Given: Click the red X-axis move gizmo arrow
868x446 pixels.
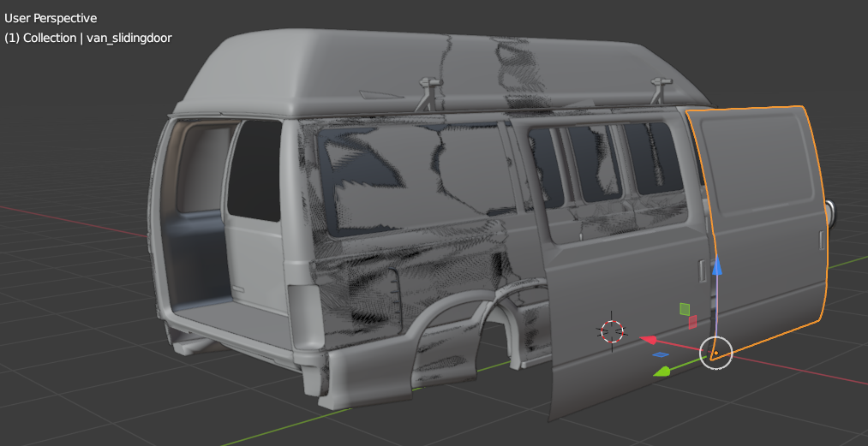Looking at the screenshot, I should click(649, 339).
